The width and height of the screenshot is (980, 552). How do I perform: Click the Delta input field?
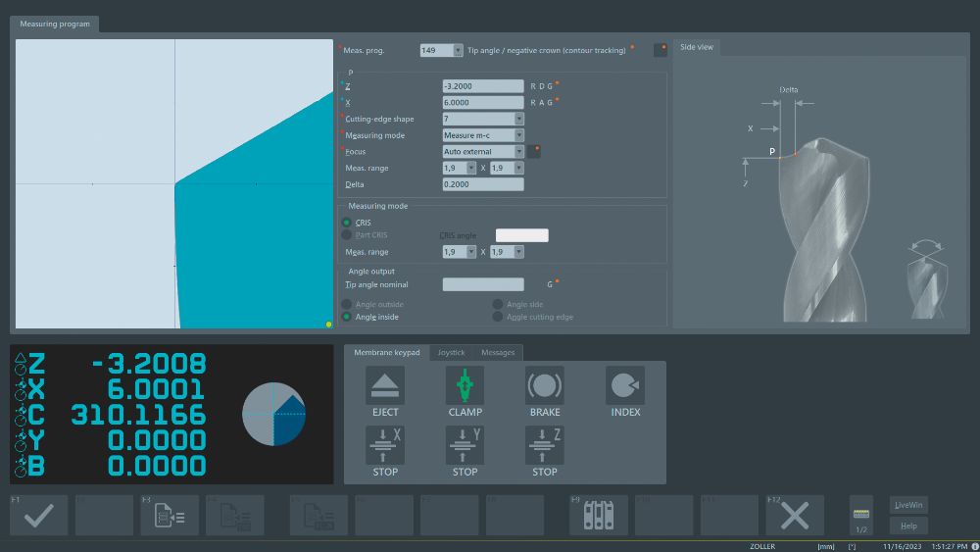(x=483, y=184)
